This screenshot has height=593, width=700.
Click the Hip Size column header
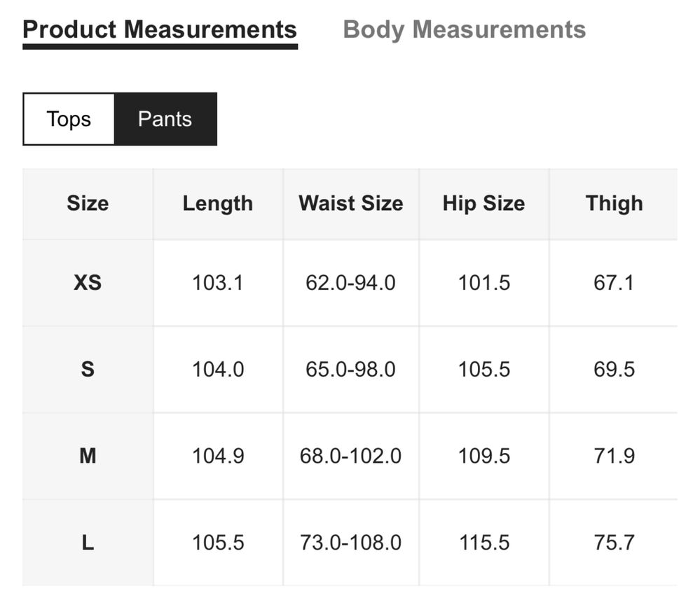(484, 204)
